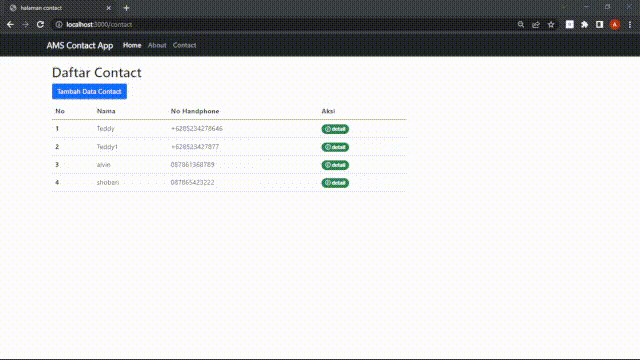
Task: Click Tambah Data Contact button
Action: tap(89, 91)
